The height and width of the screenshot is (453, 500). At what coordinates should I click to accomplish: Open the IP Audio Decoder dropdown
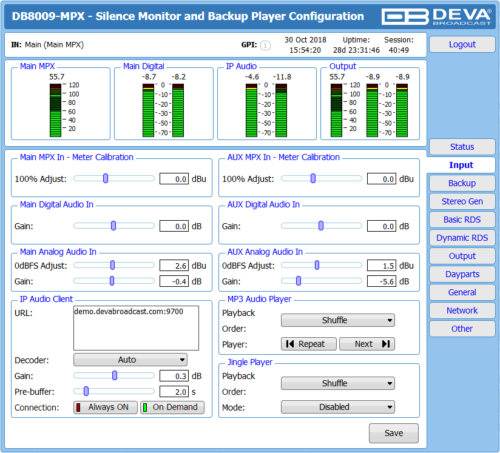(x=130, y=360)
